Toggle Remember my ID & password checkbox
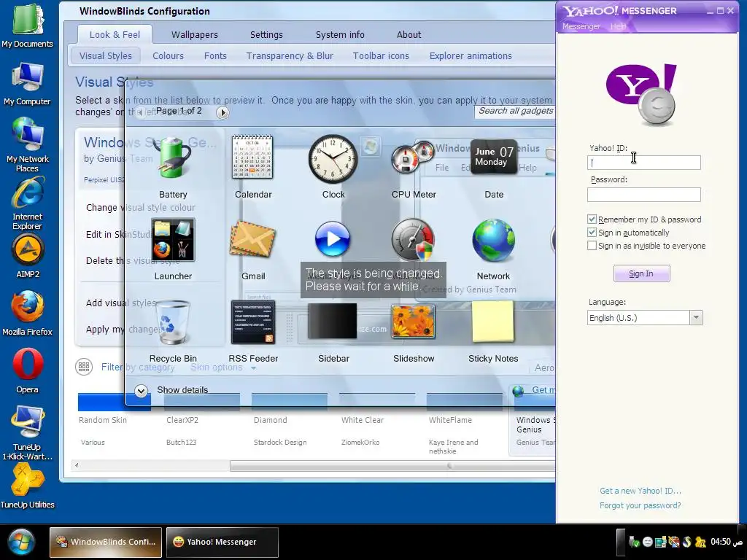 click(x=592, y=219)
